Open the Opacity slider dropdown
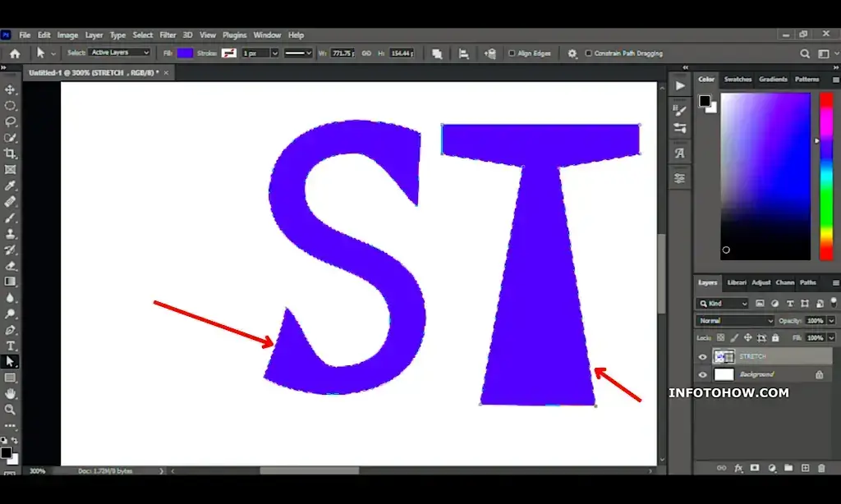 [x=831, y=321]
